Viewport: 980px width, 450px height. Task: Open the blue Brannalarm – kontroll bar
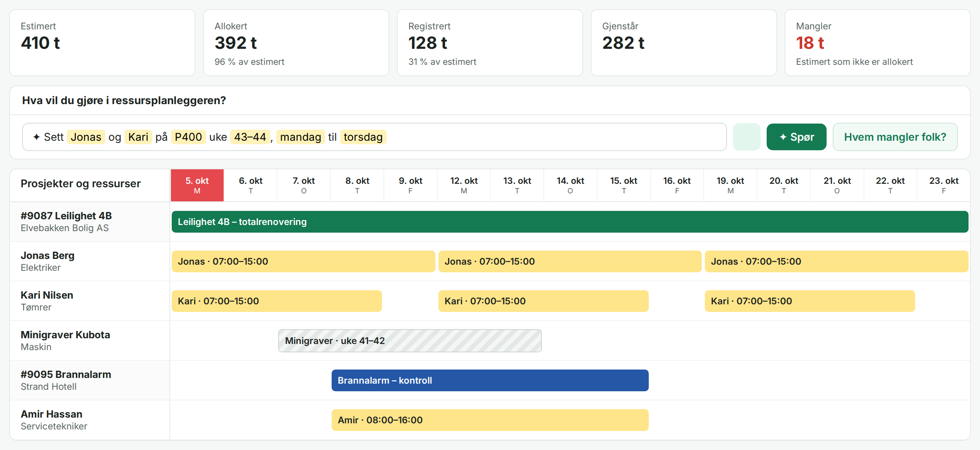[490, 380]
